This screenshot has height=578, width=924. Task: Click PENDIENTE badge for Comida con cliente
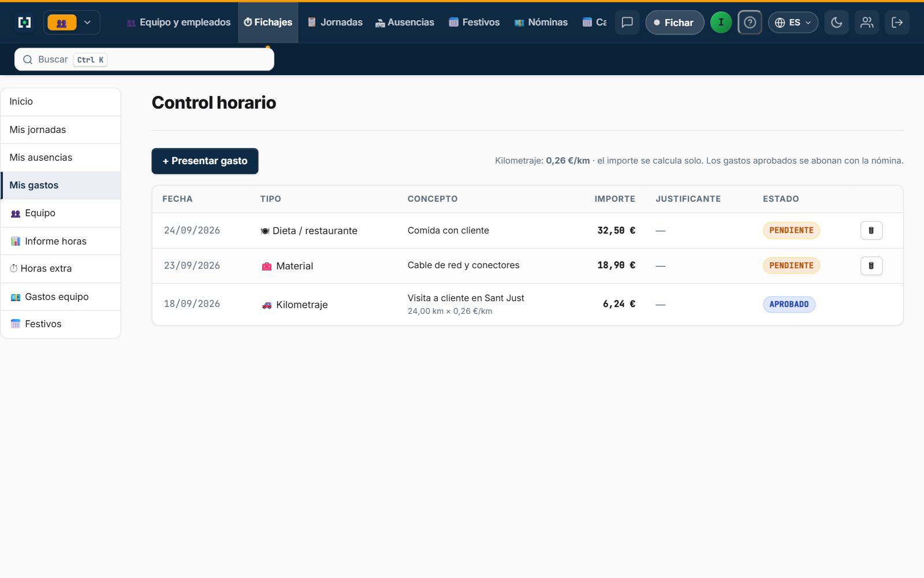[x=791, y=230]
